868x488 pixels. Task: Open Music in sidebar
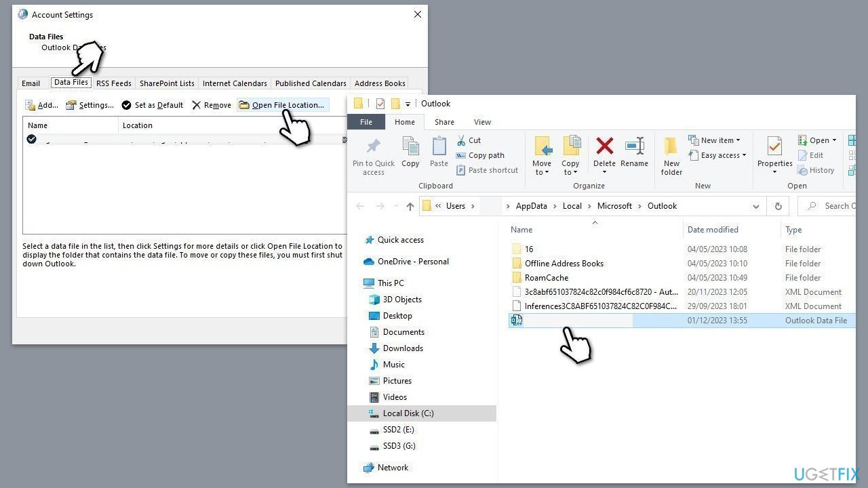click(x=393, y=365)
